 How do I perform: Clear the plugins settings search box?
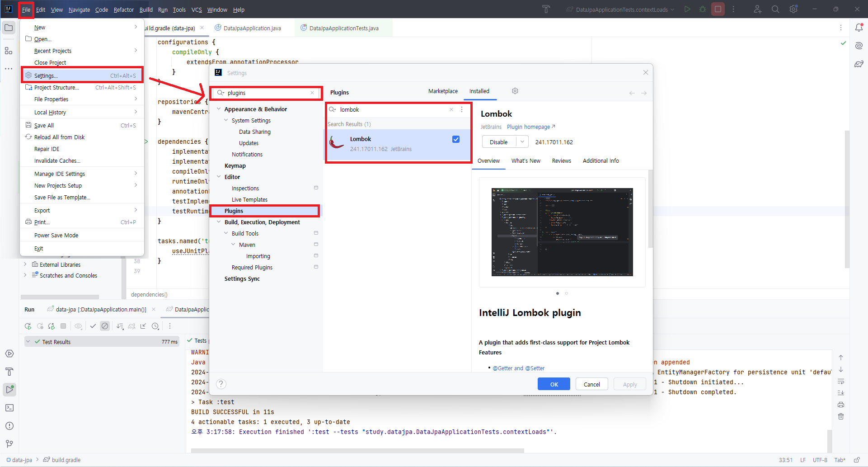pyautogui.click(x=312, y=93)
